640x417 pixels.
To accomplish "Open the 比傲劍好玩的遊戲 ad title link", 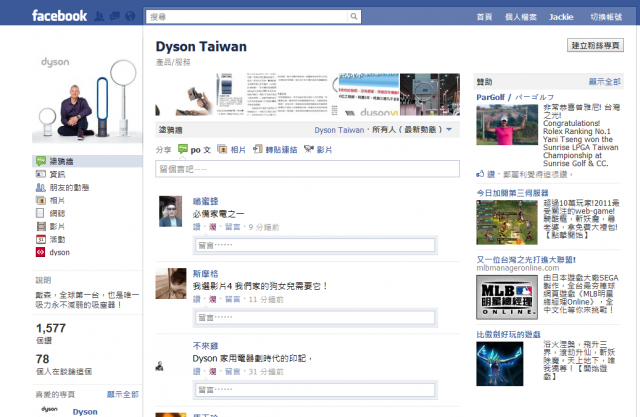I will (x=508, y=335).
